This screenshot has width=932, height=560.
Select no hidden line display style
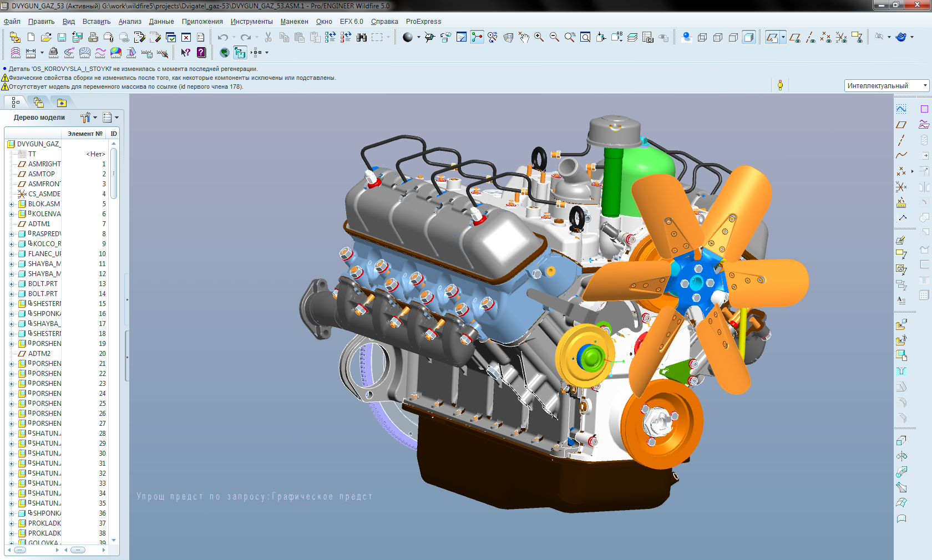tap(733, 37)
